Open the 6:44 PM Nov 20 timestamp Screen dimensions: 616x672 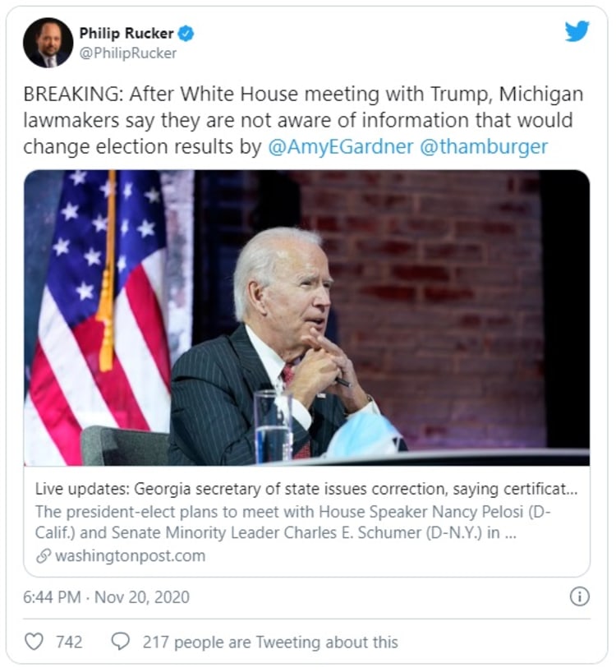tap(107, 597)
